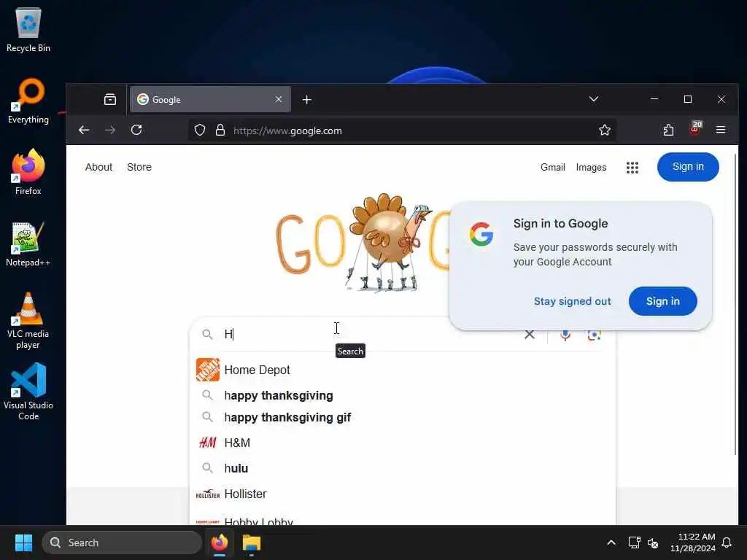Open the network status tray icon
This screenshot has width=747, height=560.
(x=634, y=542)
